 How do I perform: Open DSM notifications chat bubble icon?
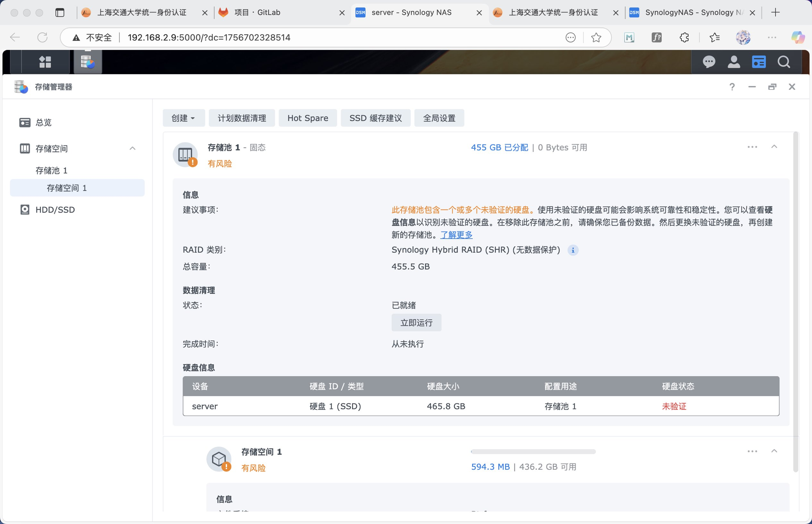[709, 62]
